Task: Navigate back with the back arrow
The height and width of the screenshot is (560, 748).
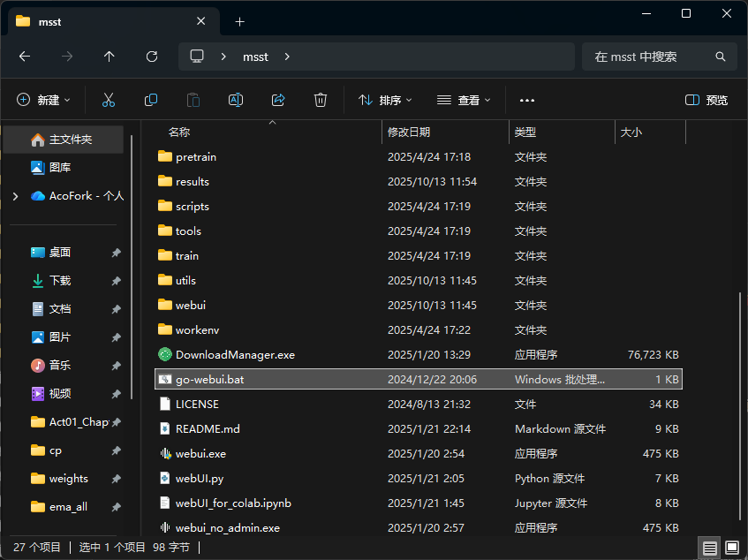Action: tap(25, 57)
